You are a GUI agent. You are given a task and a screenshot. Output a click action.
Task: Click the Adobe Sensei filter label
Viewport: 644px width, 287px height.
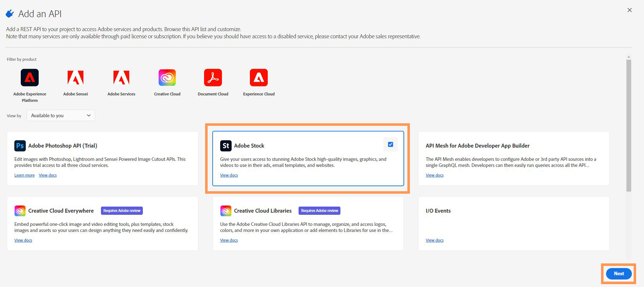coord(76,94)
